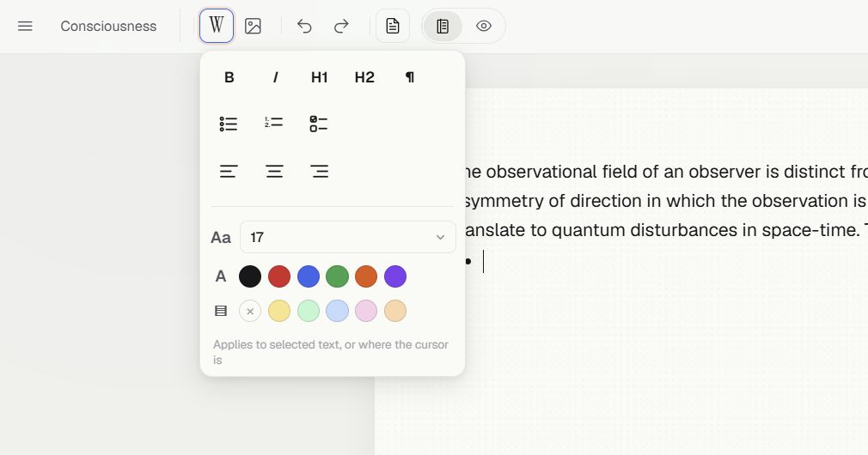The height and width of the screenshot is (455, 868).
Task: Set heading level H2
Action: click(x=364, y=77)
